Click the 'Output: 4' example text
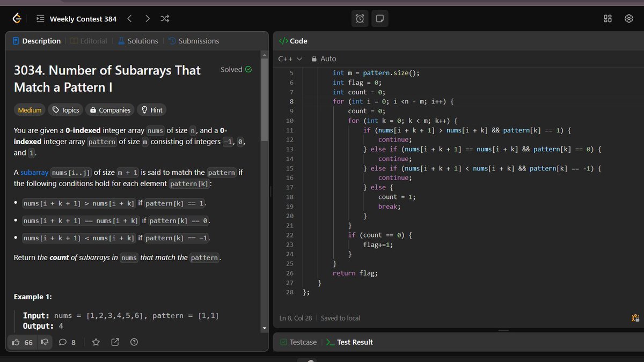 43,326
